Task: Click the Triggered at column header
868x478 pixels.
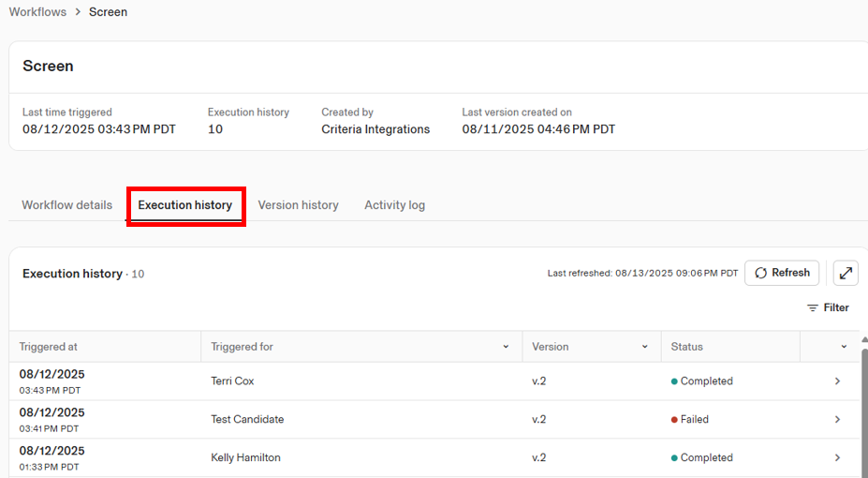Action: pyautogui.click(x=49, y=347)
